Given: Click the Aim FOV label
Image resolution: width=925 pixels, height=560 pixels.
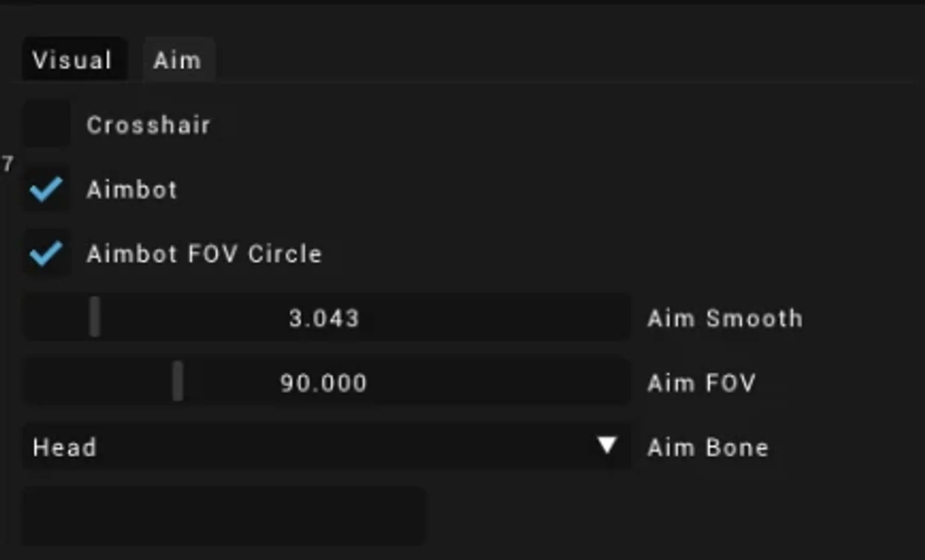Looking at the screenshot, I should pos(701,383).
